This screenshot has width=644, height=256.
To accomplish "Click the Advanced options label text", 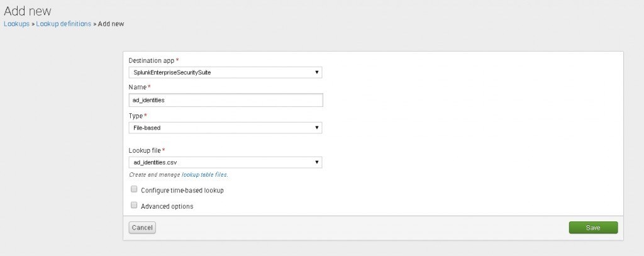I will pos(167,206).
